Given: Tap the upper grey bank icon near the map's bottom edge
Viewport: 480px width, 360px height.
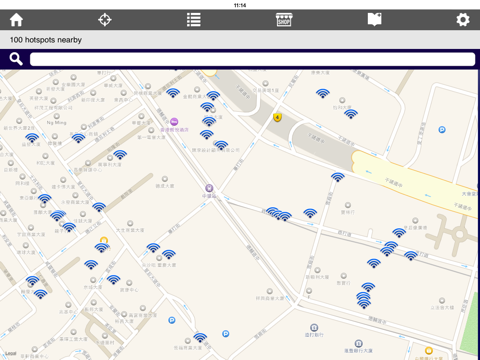Looking at the screenshot, I should tap(314, 327).
